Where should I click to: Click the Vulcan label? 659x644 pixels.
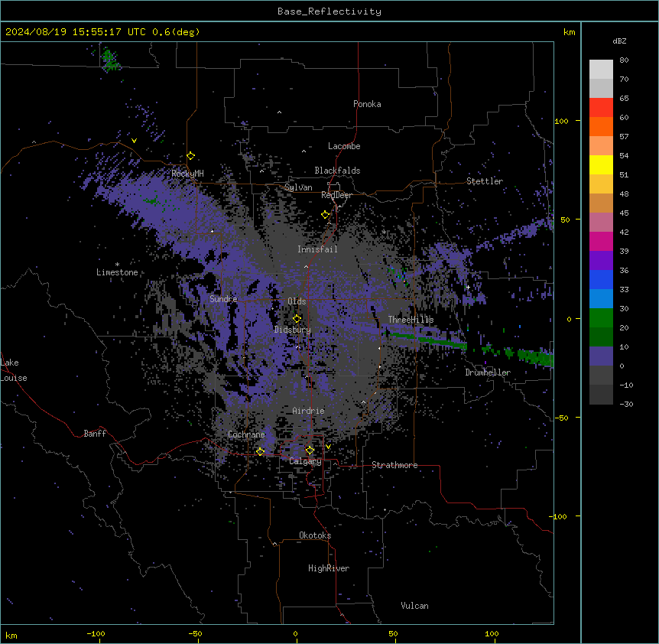pyautogui.click(x=415, y=606)
